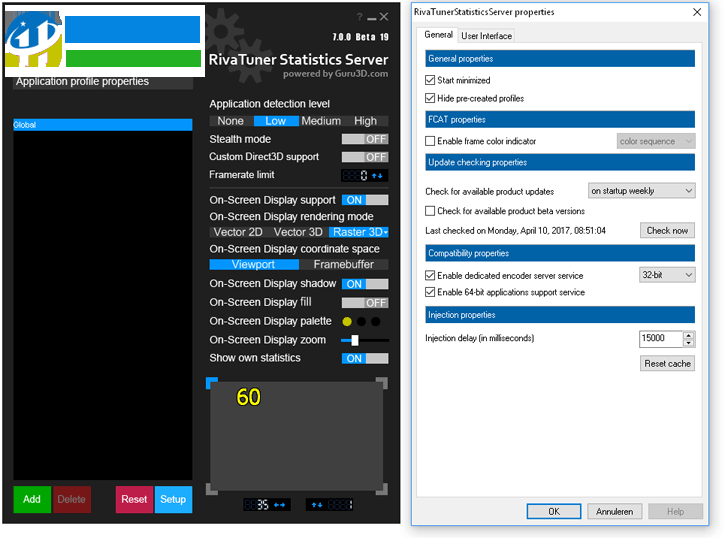Toggle On-Screen Display shadow switch
Viewport: 725px width, 538px height.
tap(365, 284)
